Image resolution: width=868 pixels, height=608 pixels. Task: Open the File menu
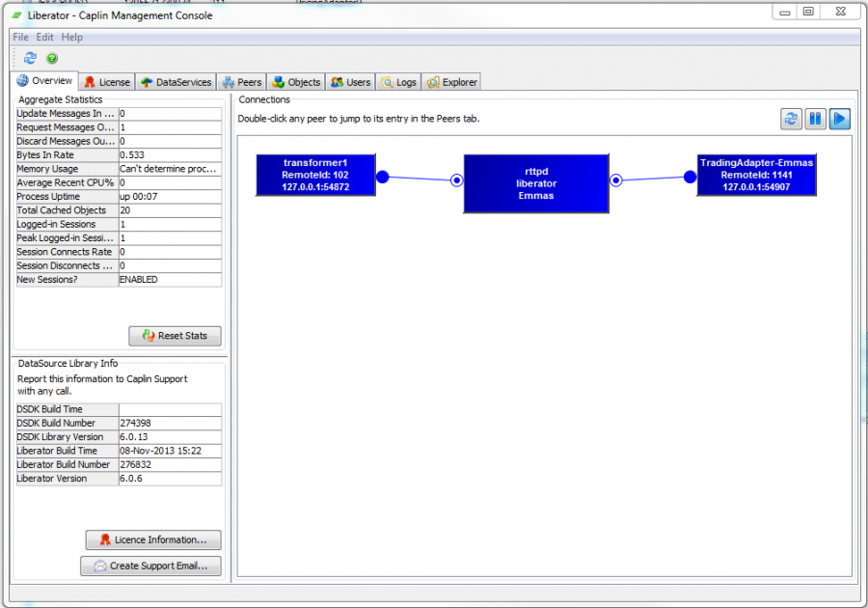(21, 37)
